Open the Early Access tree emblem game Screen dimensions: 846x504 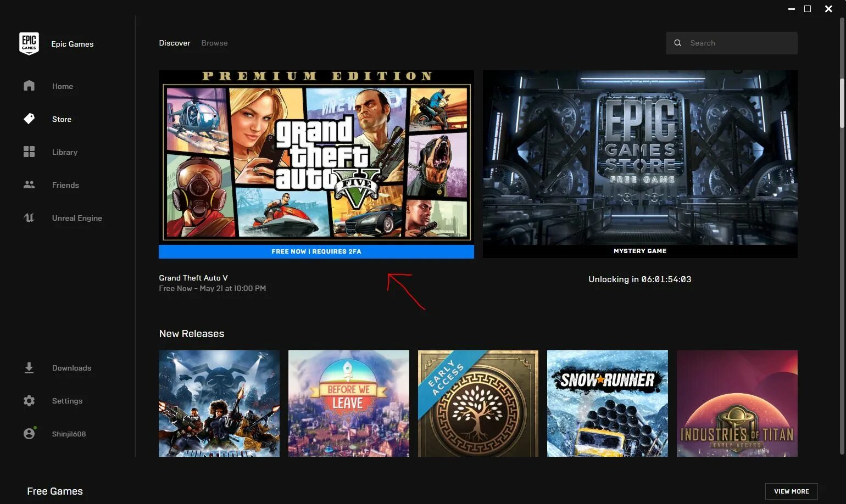[x=478, y=404]
